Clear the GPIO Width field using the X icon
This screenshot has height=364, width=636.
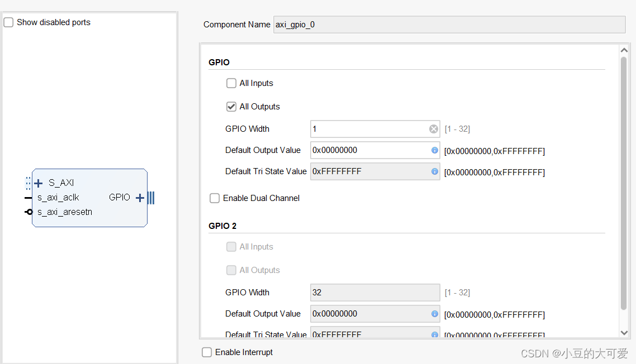(434, 128)
